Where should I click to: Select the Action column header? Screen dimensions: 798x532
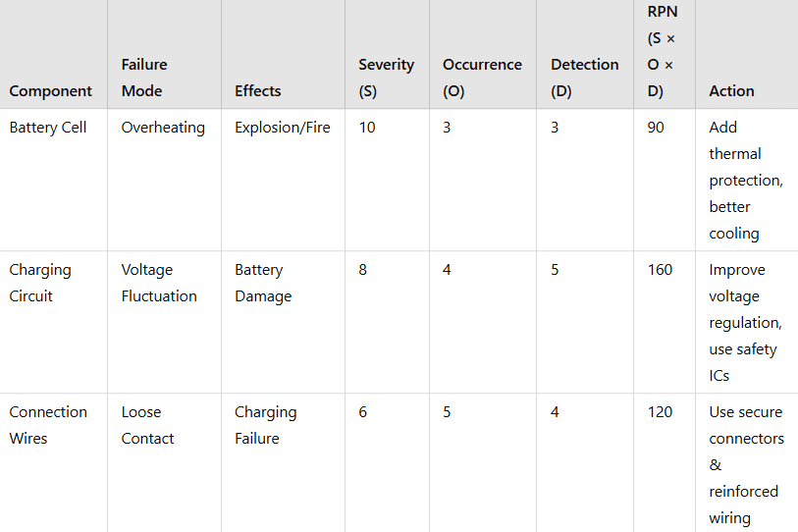pyautogui.click(x=731, y=91)
